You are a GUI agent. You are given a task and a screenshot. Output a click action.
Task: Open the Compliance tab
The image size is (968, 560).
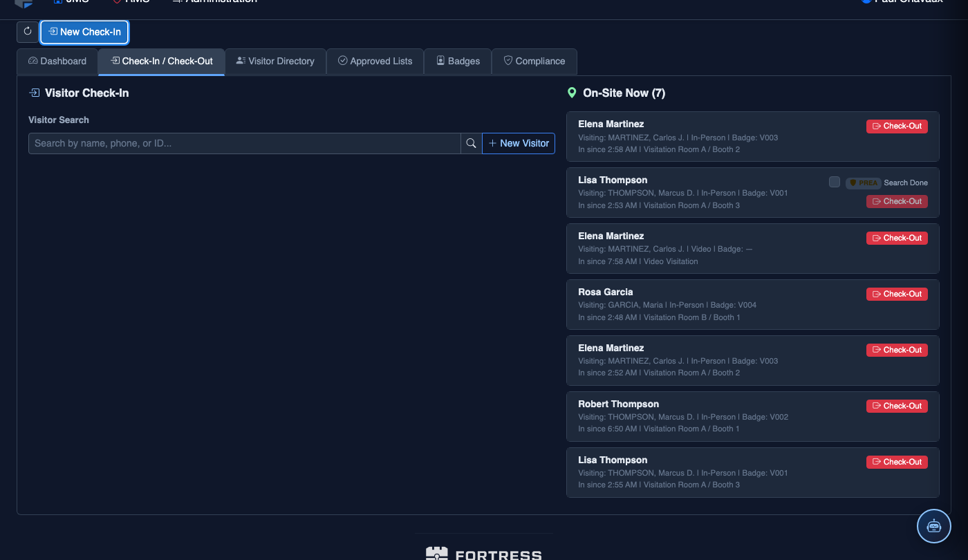click(x=534, y=61)
